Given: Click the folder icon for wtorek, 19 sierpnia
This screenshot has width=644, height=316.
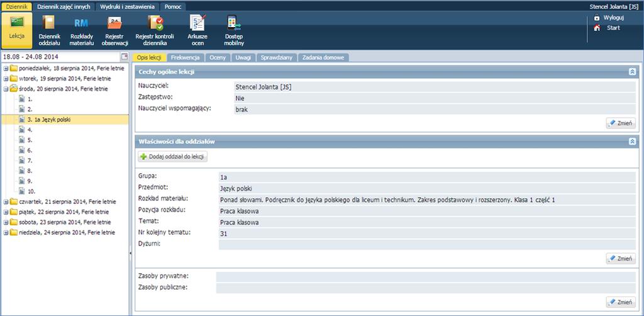Looking at the screenshot, I should pos(14,79).
